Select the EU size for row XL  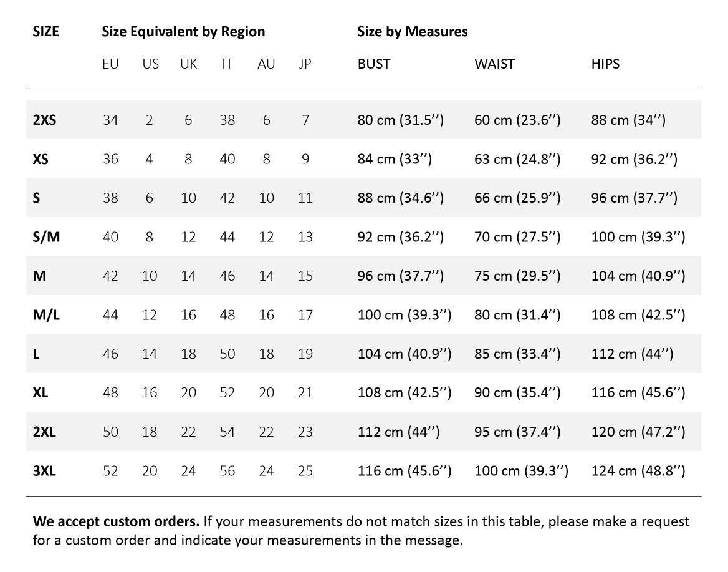click(x=110, y=393)
